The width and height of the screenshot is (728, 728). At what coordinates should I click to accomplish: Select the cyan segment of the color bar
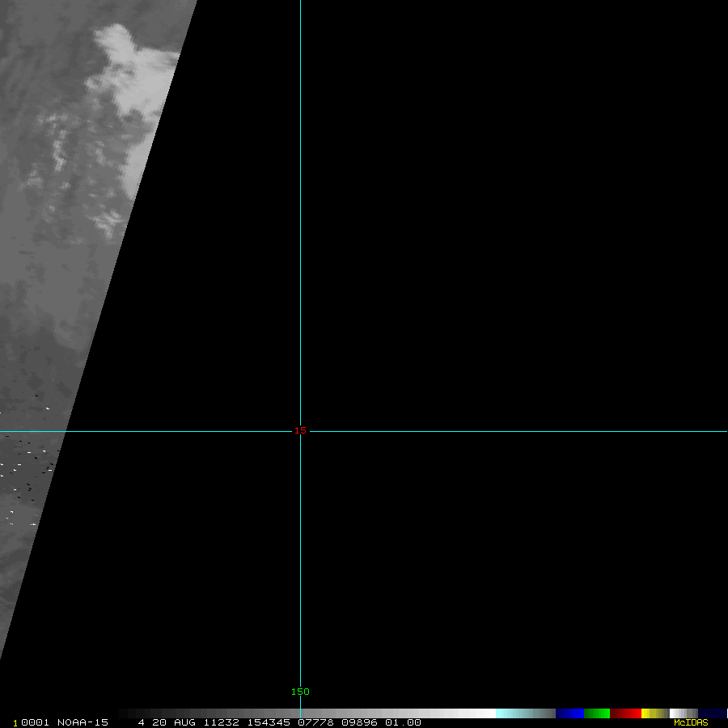point(518,713)
